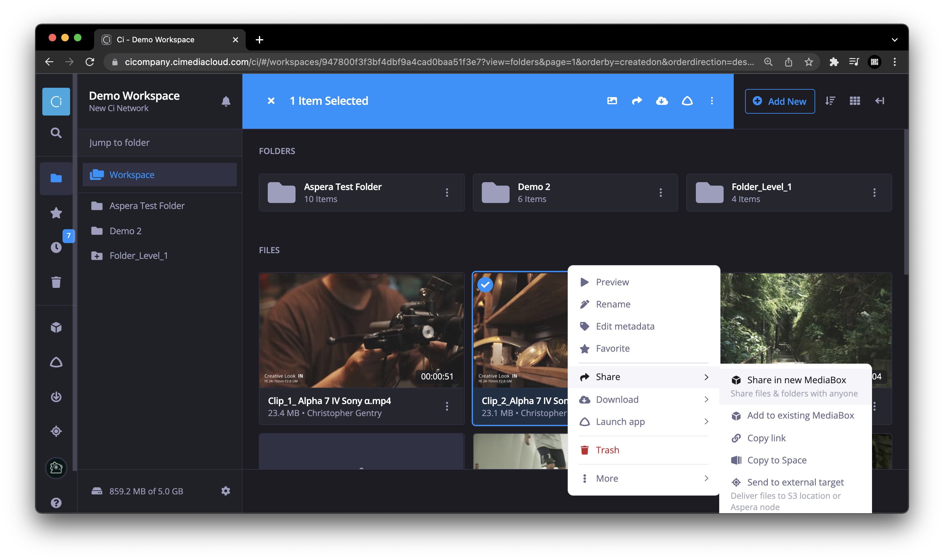Choose Favorite from the context menu
This screenshot has height=560, width=944.
click(644, 348)
